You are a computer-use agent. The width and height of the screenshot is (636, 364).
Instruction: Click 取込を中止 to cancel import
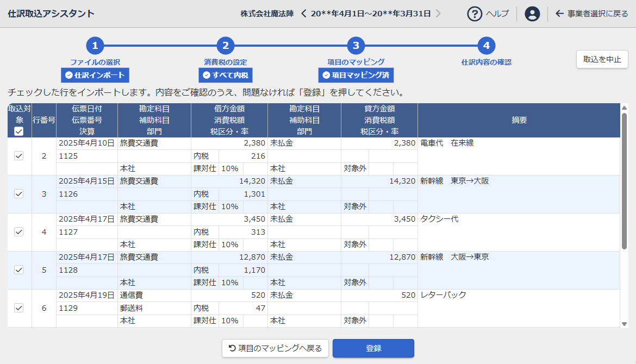pyautogui.click(x=602, y=59)
